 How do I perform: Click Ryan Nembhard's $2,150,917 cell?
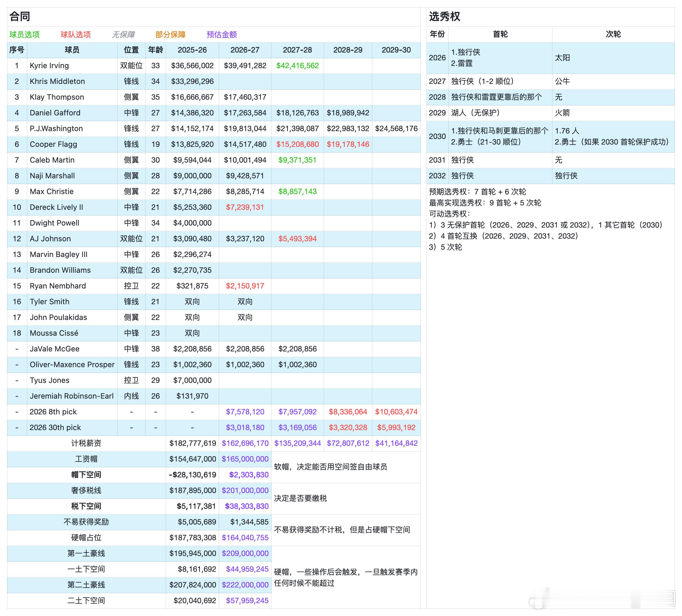tap(245, 286)
